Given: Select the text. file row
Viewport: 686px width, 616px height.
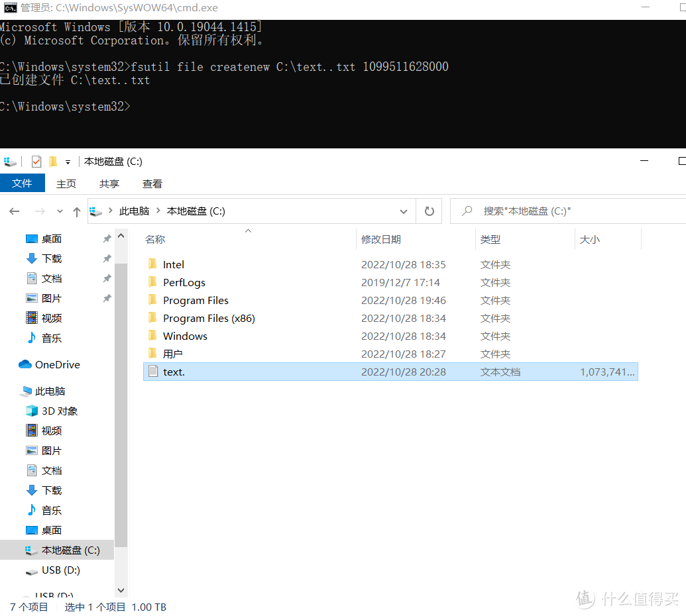Looking at the screenshot, I should coord(390,372).
